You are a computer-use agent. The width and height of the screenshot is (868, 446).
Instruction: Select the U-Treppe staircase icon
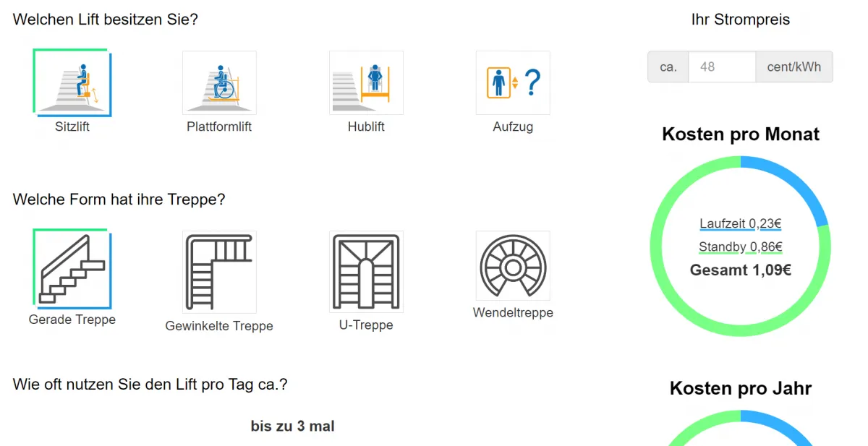coord(366,272)
